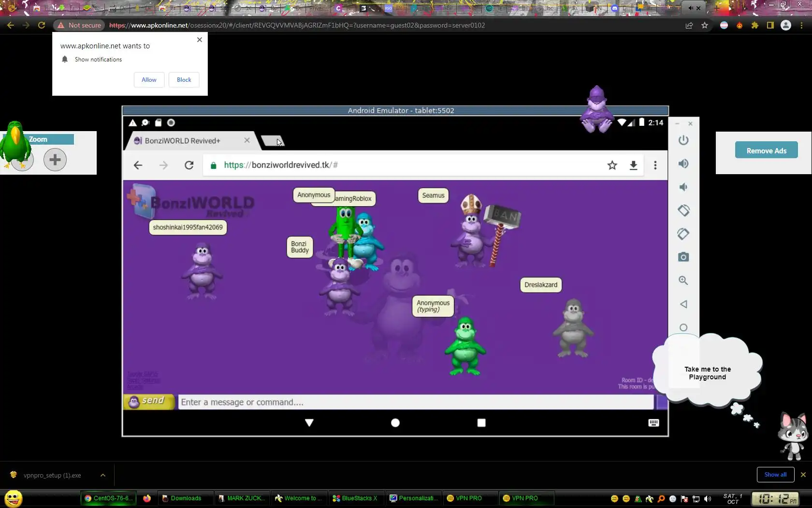Screen dimensions: 812x508
Task: Go forward in the Android Chrome browser
Action: (163, 165)
